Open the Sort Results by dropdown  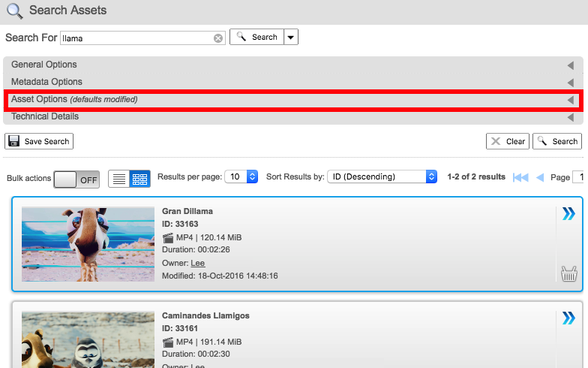(x=382, y=176)
